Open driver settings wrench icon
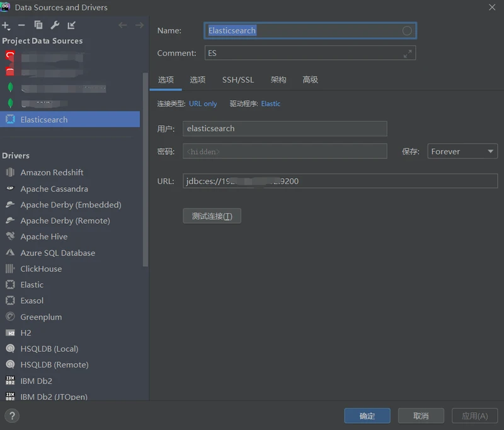Viewport: 504px width, 430px height. pos(55,25)
